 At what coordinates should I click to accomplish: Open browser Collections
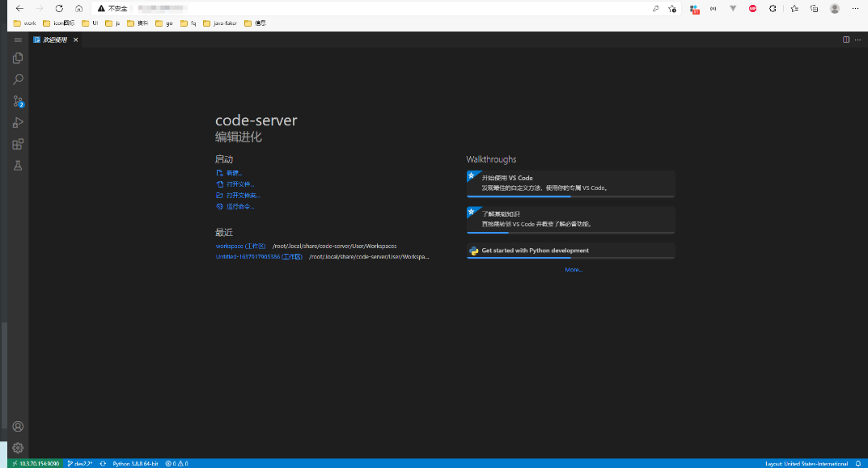click(x=815, y=8)
